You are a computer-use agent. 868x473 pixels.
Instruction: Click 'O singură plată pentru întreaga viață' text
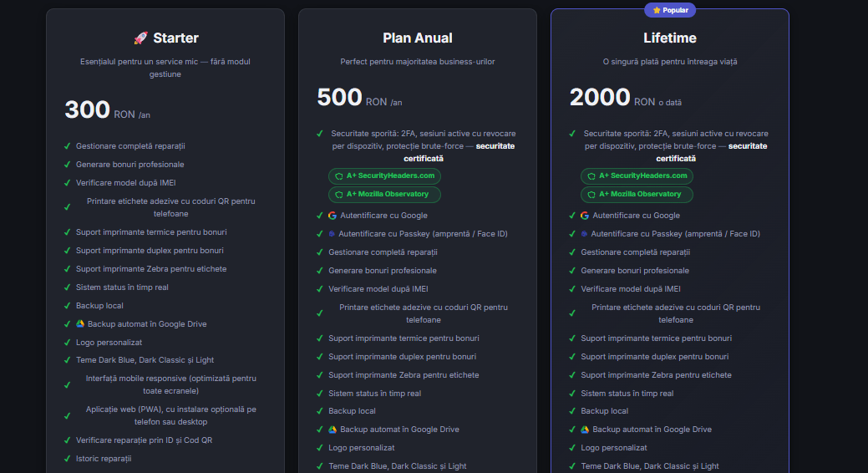click(670, 62)
